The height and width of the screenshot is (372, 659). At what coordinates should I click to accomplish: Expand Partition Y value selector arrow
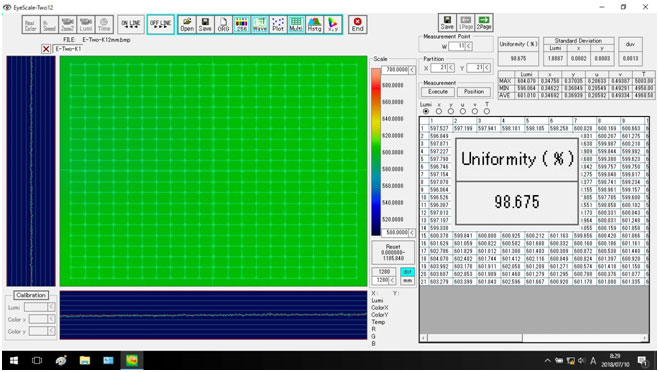[x=487, y=68]
